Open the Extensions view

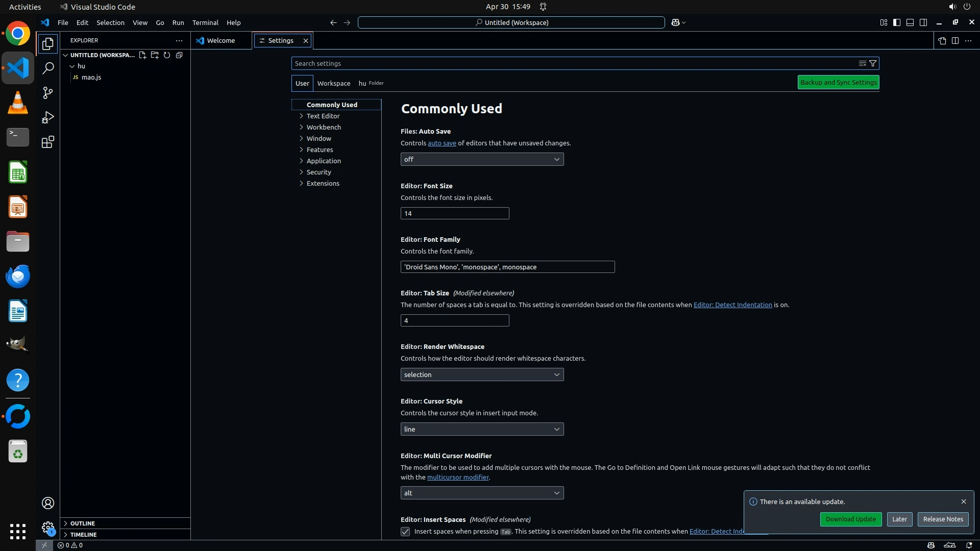[x=47, y=142]
